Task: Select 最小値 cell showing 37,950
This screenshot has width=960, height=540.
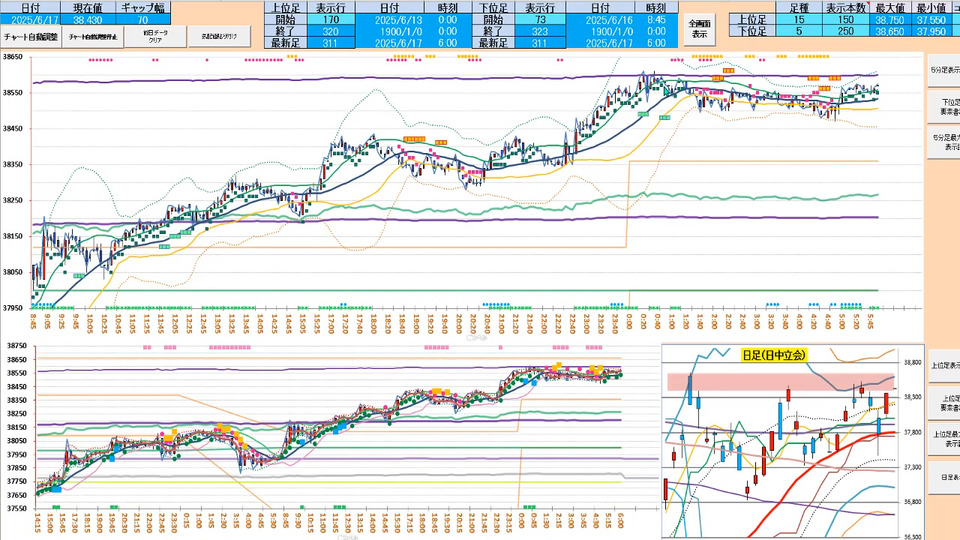Action: pos(931,31)
